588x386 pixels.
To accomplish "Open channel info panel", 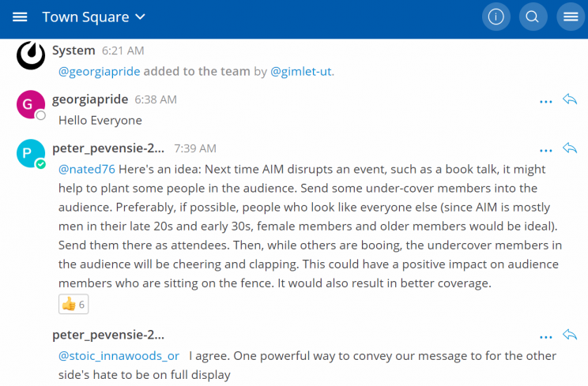I will point(496,17).
